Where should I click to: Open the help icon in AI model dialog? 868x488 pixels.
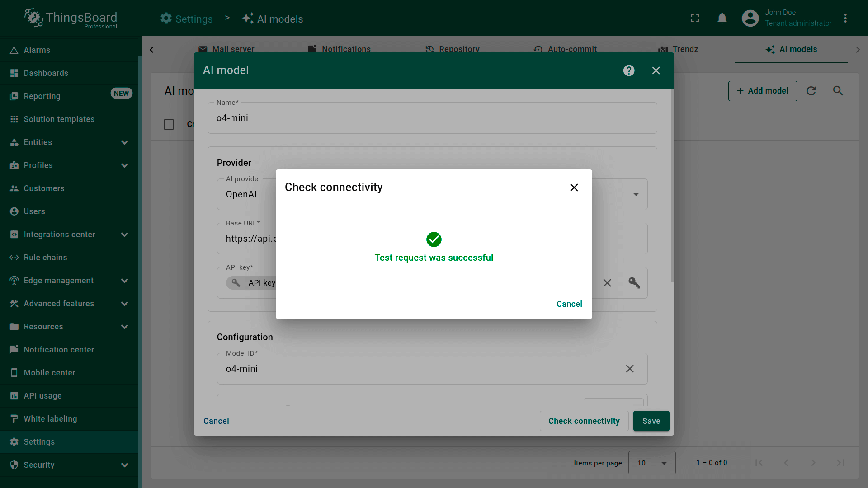(x=628, y=70)
